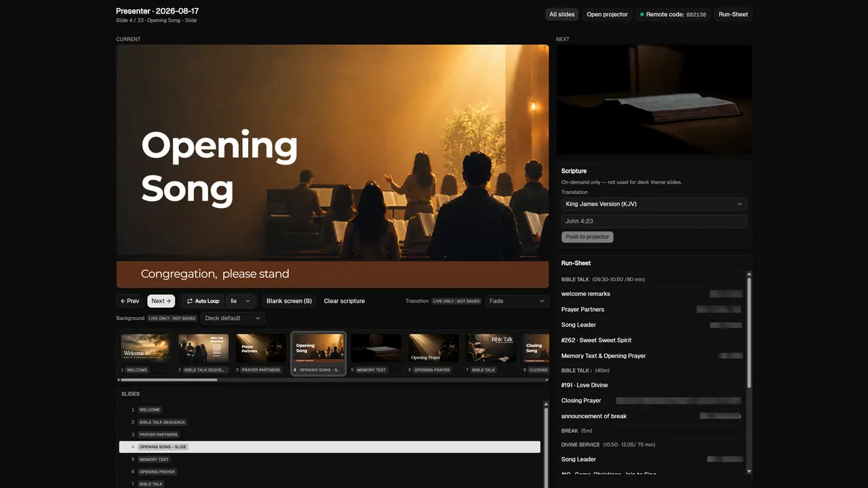Click the Next slide preview image
The width and height of the screenshot is (868, 488).
654,100
